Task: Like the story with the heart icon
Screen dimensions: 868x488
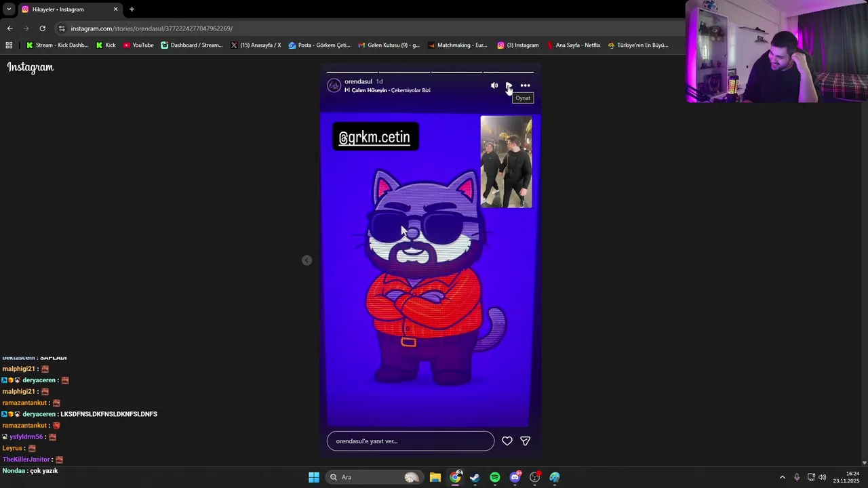Action: 507,441
